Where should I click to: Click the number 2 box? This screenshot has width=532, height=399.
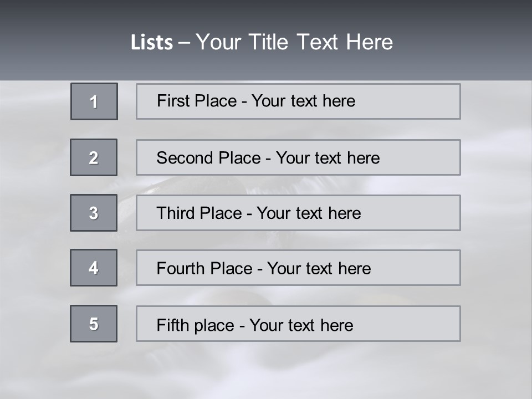coord(94,157)
